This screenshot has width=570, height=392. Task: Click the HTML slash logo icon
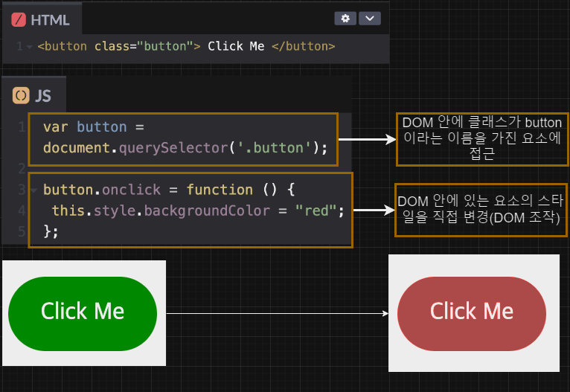click(x=19, y=19)
